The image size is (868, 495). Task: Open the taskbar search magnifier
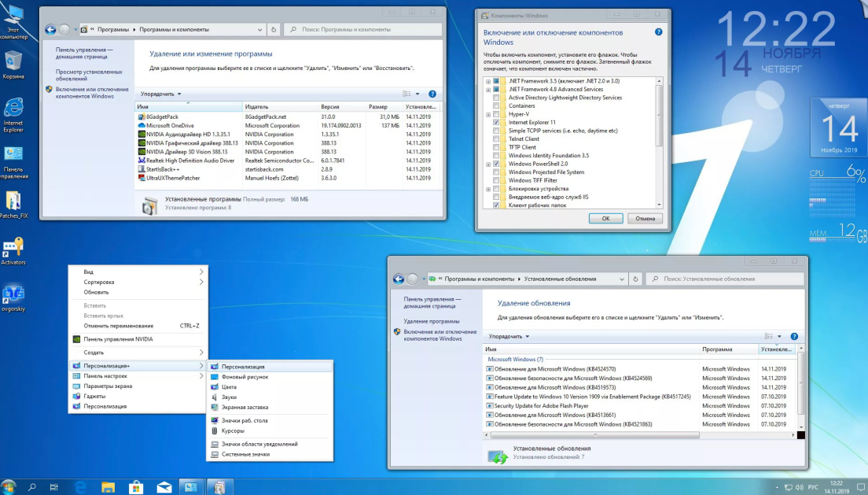tap(32, 487)
